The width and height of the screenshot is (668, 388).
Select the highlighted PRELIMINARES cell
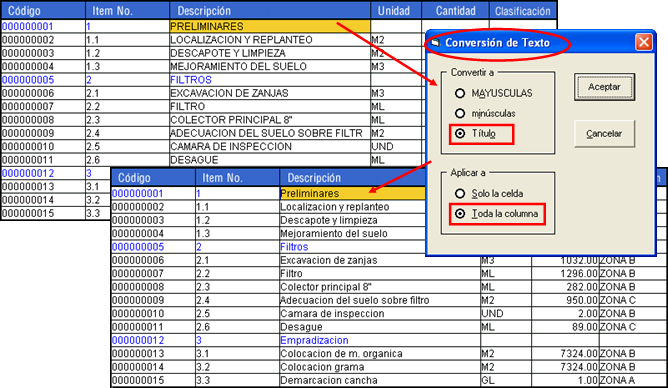point(270,26)
